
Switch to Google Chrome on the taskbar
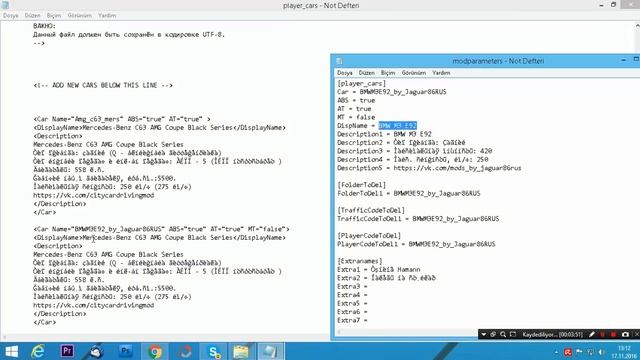pos(155,351)
